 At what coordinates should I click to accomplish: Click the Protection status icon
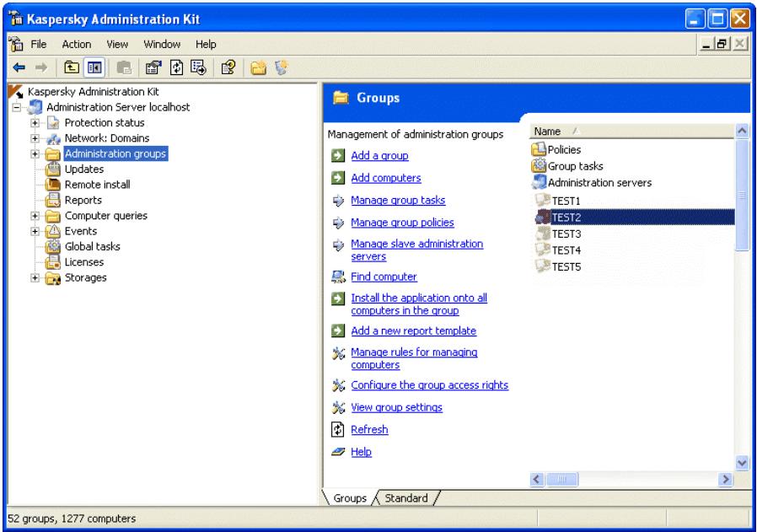click(x=53, y=122)
